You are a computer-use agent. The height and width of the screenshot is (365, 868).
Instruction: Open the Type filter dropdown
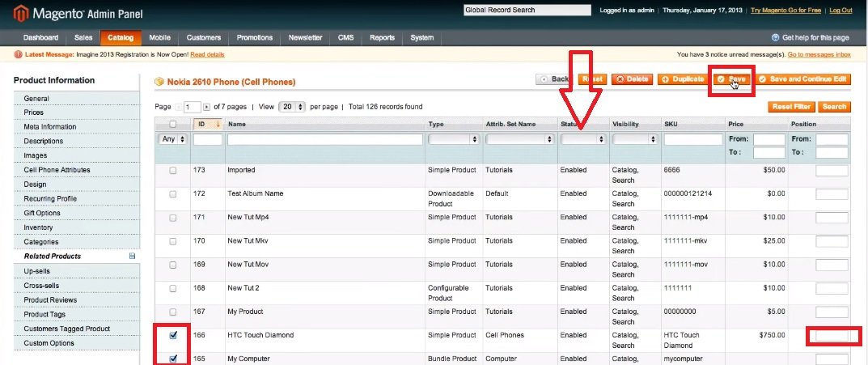453,139
